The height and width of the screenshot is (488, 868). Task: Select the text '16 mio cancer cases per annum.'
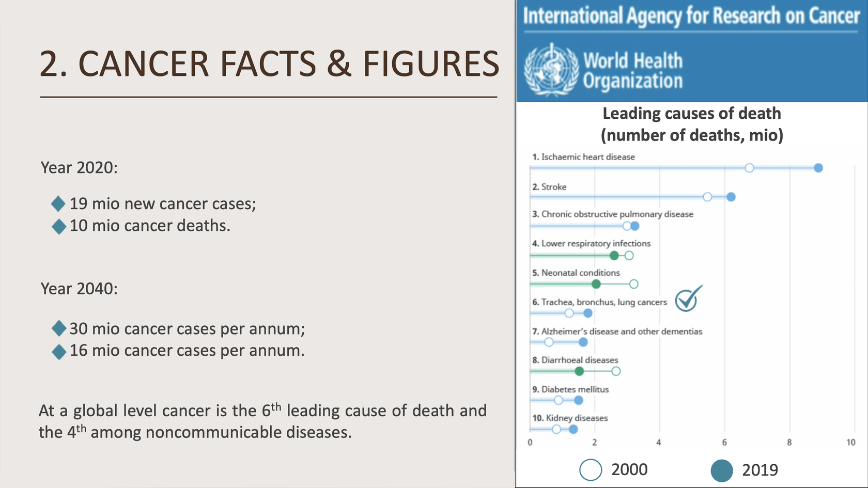coord(187,351)
